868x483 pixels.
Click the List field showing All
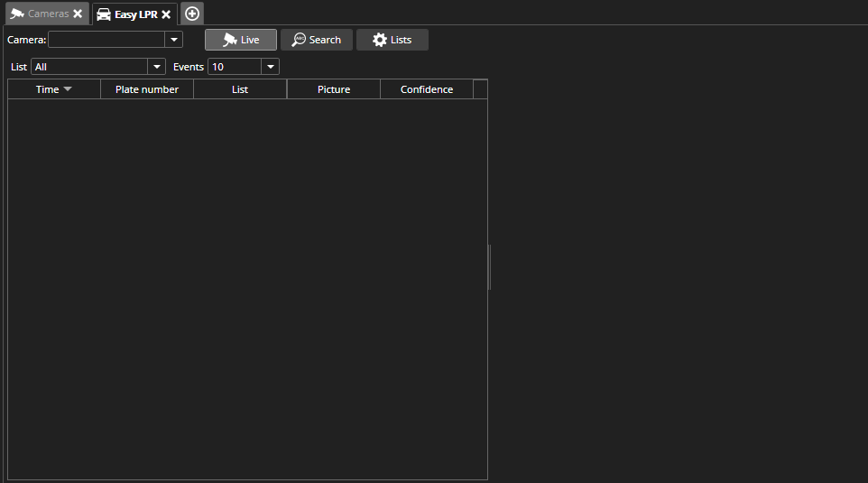coord(88,67)
